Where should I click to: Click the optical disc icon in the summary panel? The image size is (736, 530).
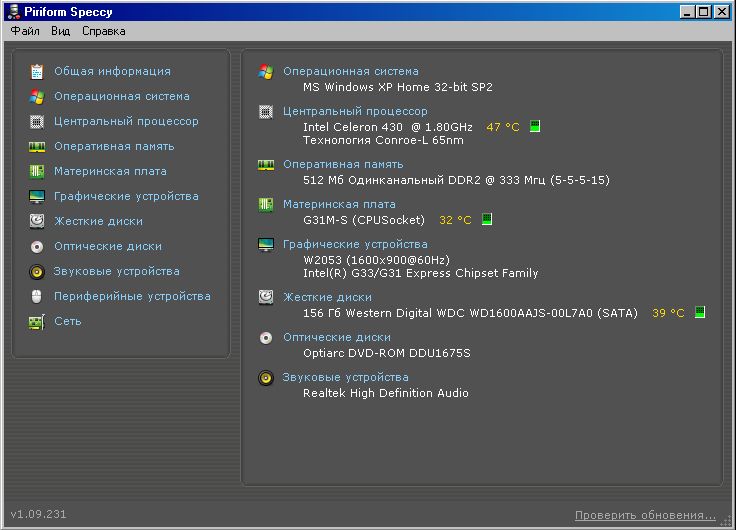point(266,338)
